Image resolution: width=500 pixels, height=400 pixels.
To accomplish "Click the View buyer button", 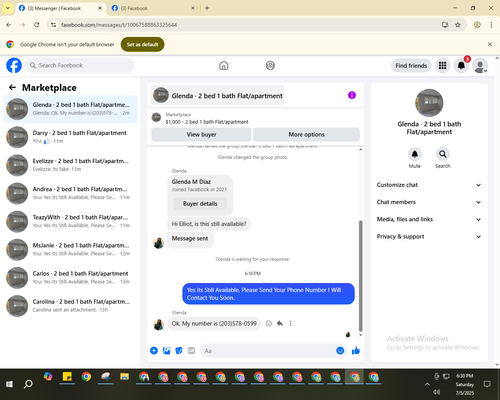I will tap(201, 134).
